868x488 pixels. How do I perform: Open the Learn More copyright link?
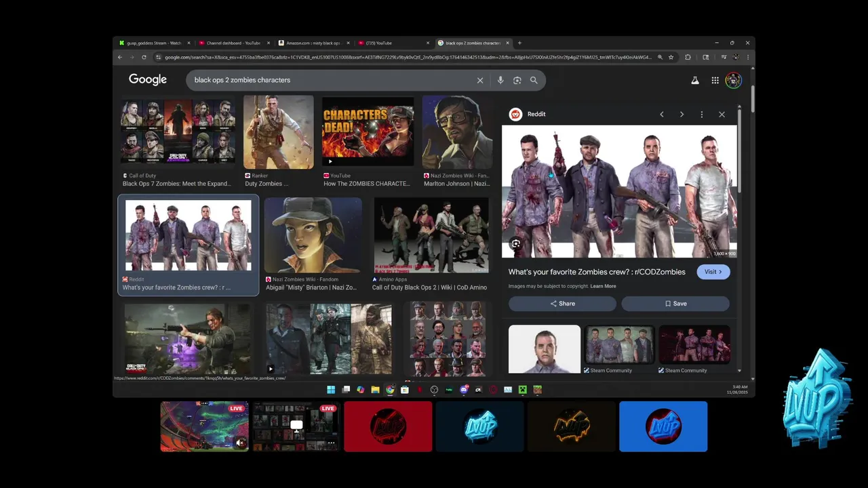pyautogui.click(x=603, y=286)
